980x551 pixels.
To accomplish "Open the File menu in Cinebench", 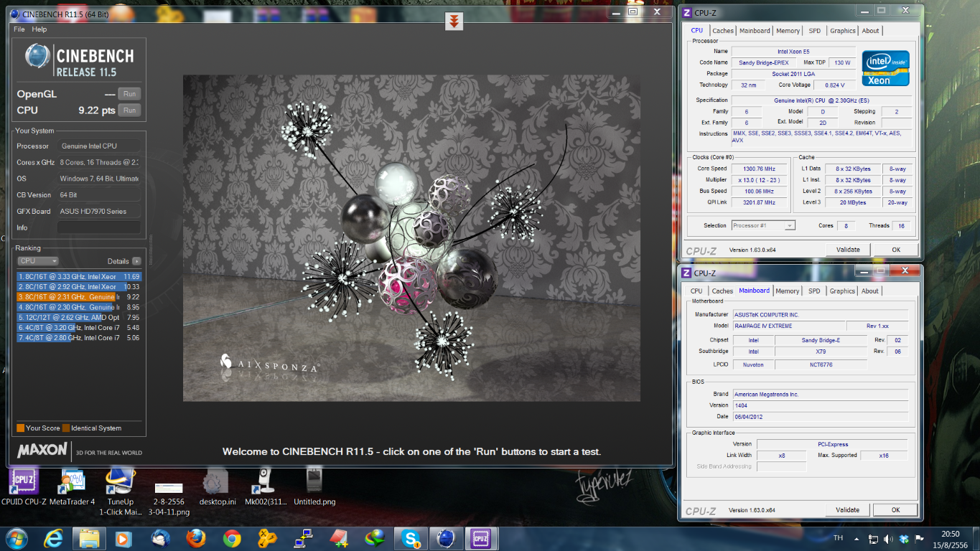I will (19, 29).
